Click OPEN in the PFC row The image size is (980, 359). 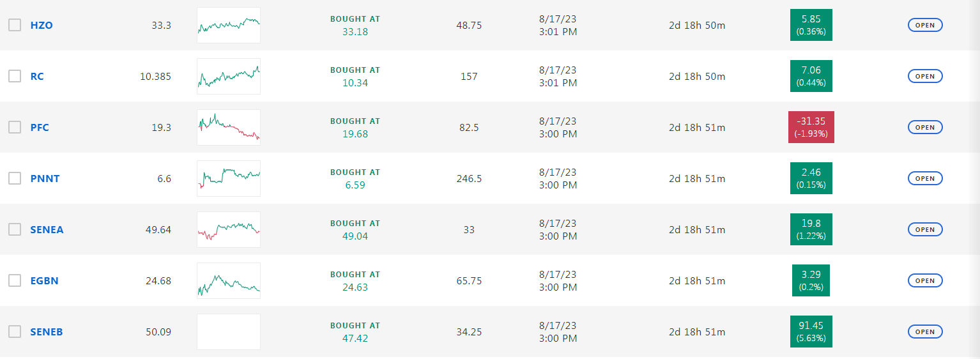924,127
